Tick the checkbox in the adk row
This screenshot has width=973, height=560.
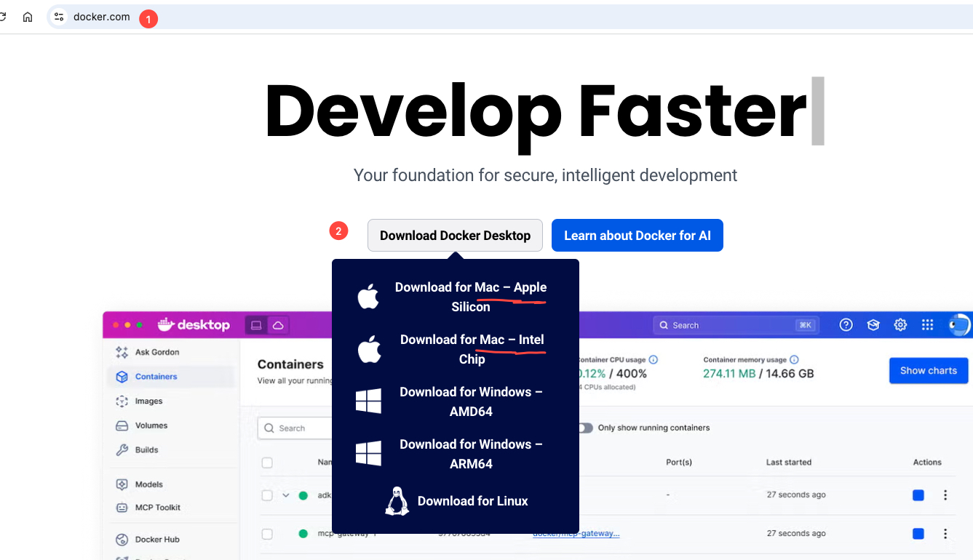[x=267, y=495]
